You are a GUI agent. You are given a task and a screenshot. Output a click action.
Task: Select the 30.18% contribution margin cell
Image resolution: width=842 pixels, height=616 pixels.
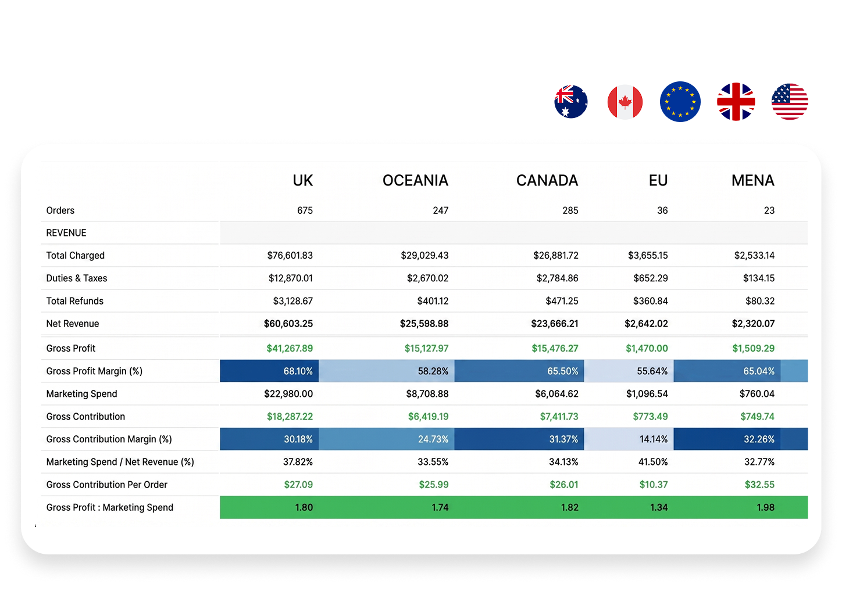click(x=269, y=439)
